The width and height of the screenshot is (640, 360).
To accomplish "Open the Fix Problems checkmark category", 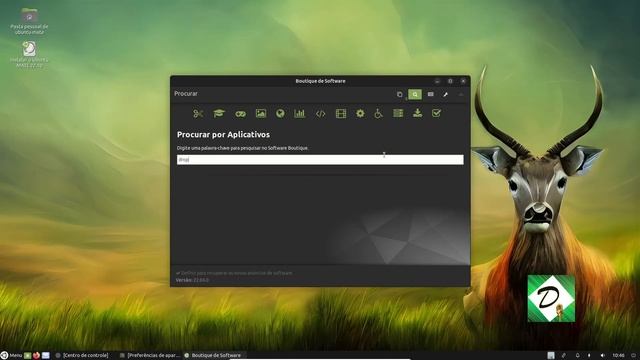I will point(436,113).
